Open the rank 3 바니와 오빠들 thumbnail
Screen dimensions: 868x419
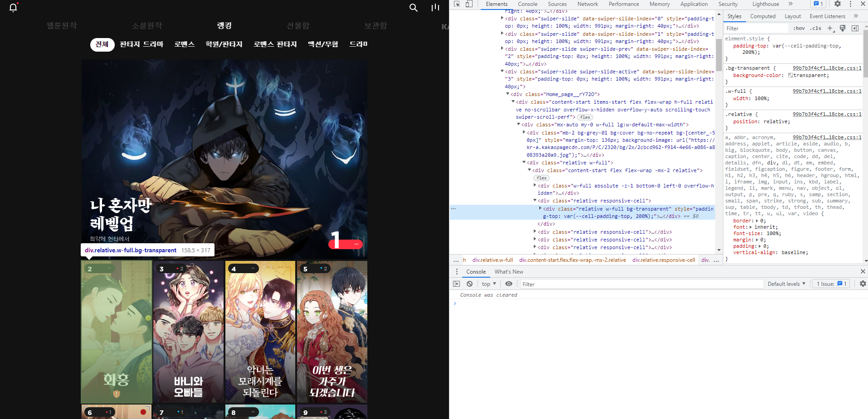[188, 332]
